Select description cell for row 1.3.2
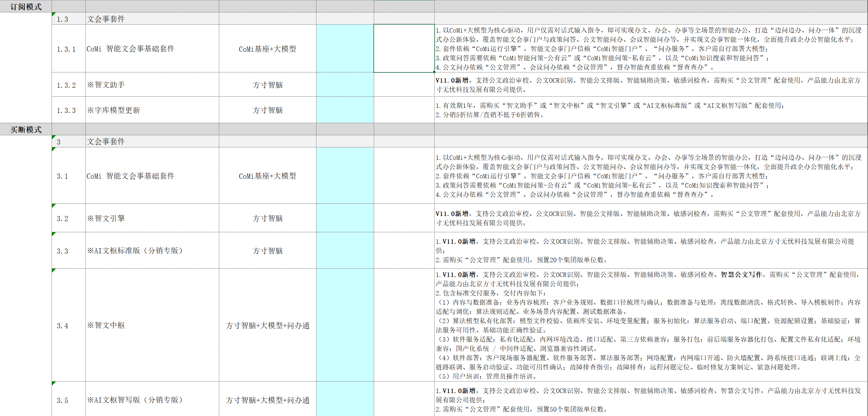The image size is (868, 416). pyautogui.click(x=651, y=85)
